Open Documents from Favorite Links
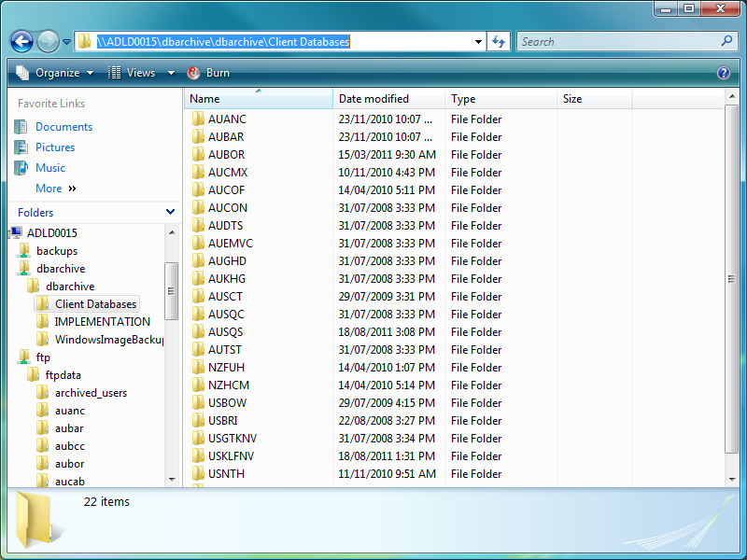The height and width of the screenshot is (560, 747). tap(63, 126)
